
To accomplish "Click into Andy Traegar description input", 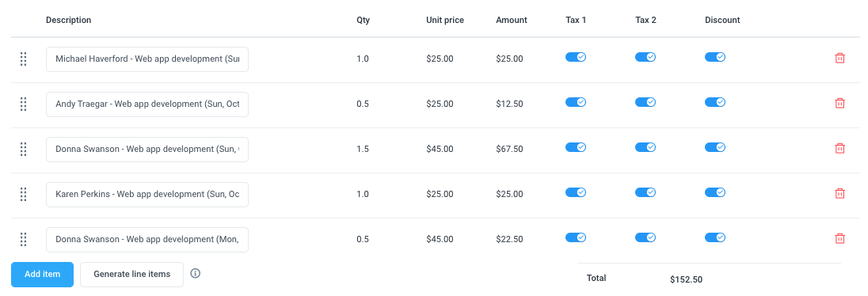I will [147, 104].
